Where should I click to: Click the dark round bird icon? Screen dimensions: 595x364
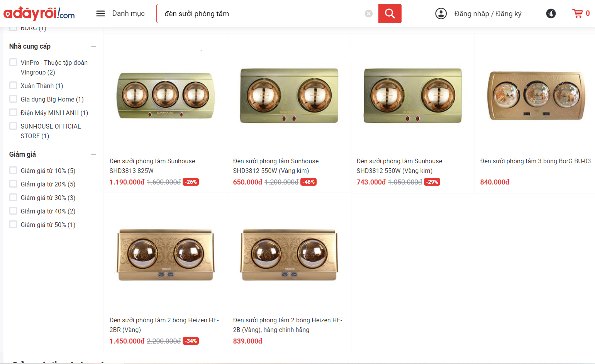(551, 14)
